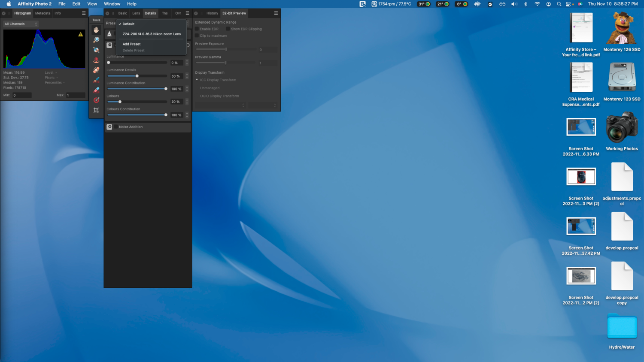Enable the Noise Addition checkbox
Screen dimensions: 644x362
pyautogui.click(x=115, y=127)
